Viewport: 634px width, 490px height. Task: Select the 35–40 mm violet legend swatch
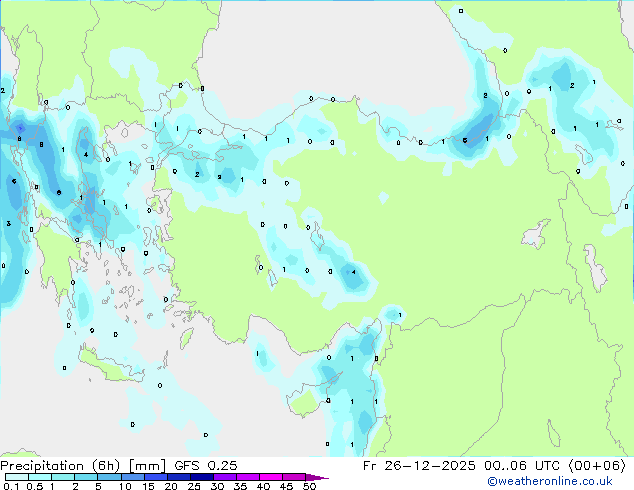click(x=248, y=477)
